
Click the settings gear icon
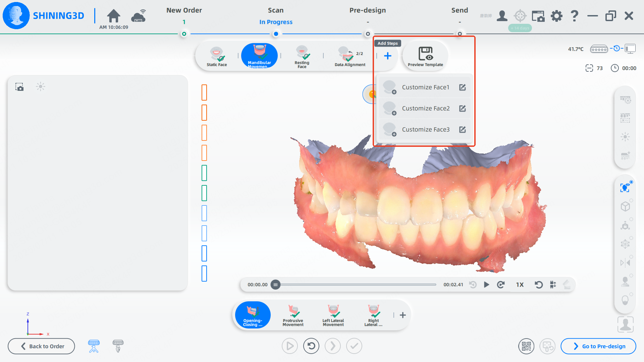(x=556, y=16)
